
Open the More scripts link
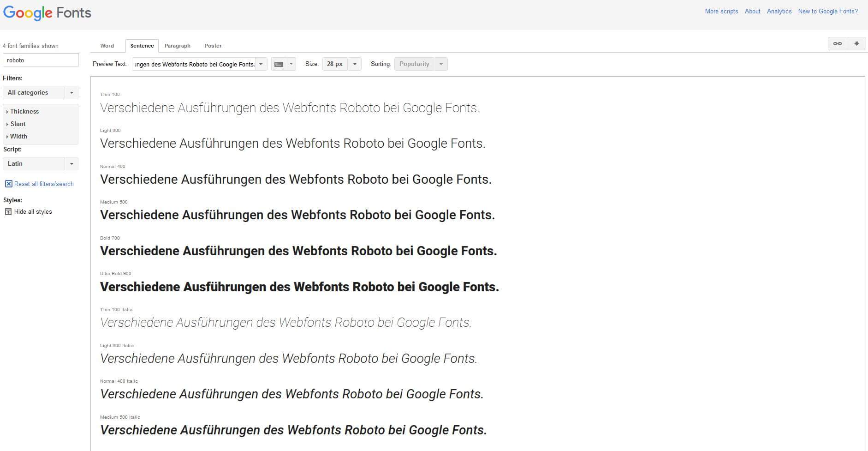click(x=721, y=11)
